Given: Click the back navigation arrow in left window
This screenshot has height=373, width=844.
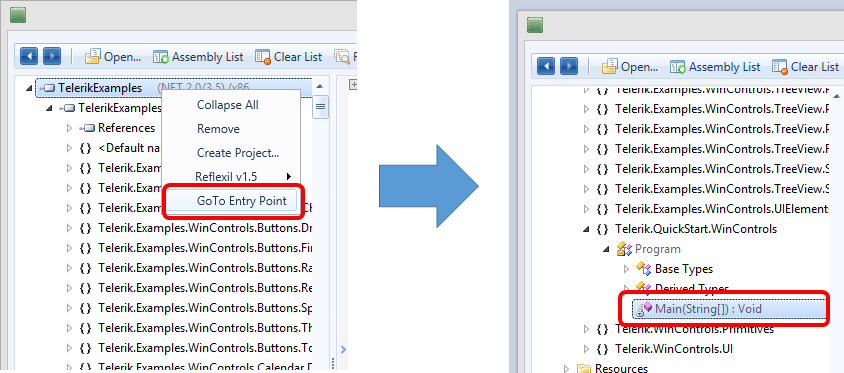Looking at the screenshot, I should (29, 56).
